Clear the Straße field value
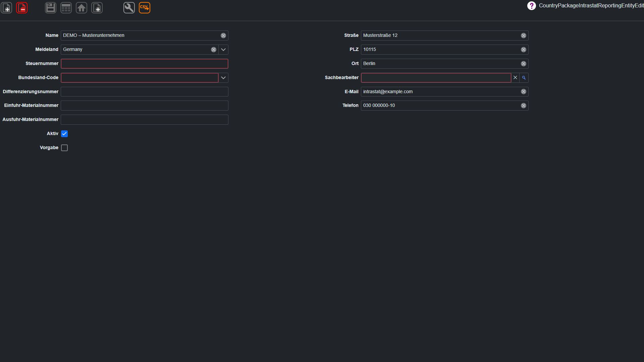 [524, 36]
